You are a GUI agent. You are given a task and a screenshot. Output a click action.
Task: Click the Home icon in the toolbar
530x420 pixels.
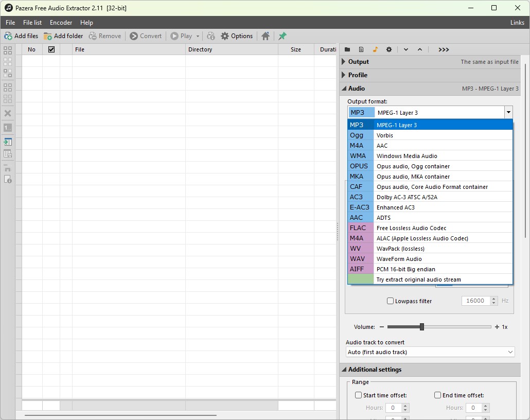(266, 36)
